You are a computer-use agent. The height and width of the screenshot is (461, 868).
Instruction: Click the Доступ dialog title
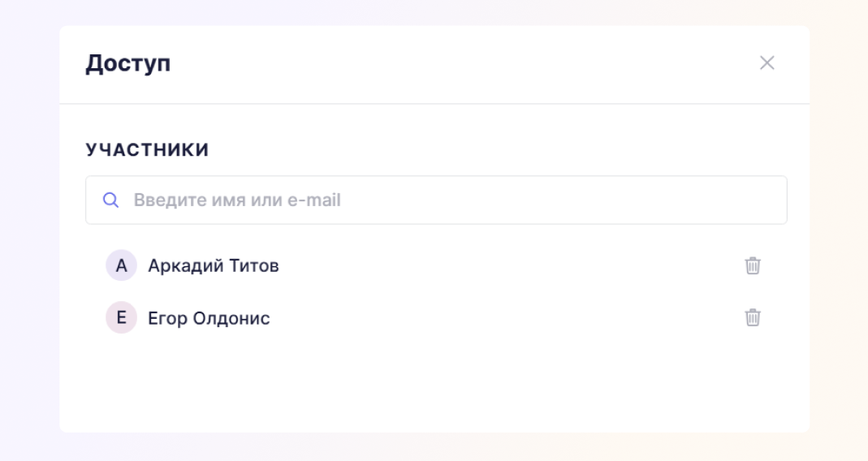[127, 63]
